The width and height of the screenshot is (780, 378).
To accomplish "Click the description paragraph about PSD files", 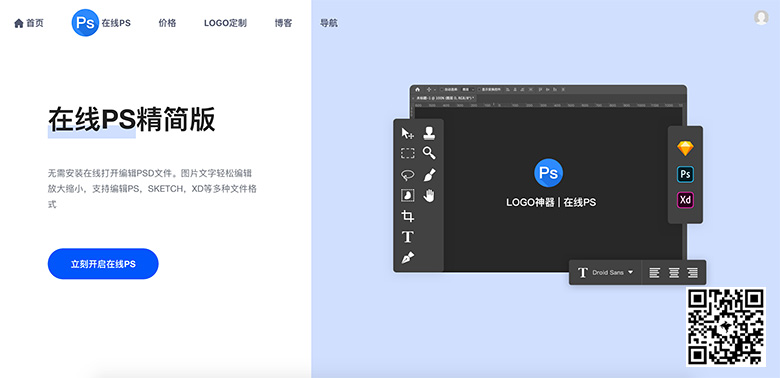I will 152,189.
